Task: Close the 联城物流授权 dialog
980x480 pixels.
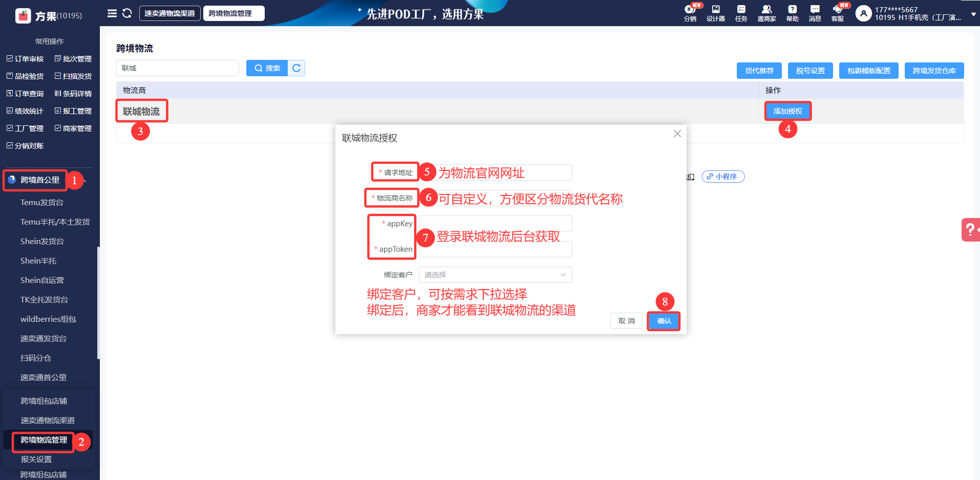Action: 677,134
